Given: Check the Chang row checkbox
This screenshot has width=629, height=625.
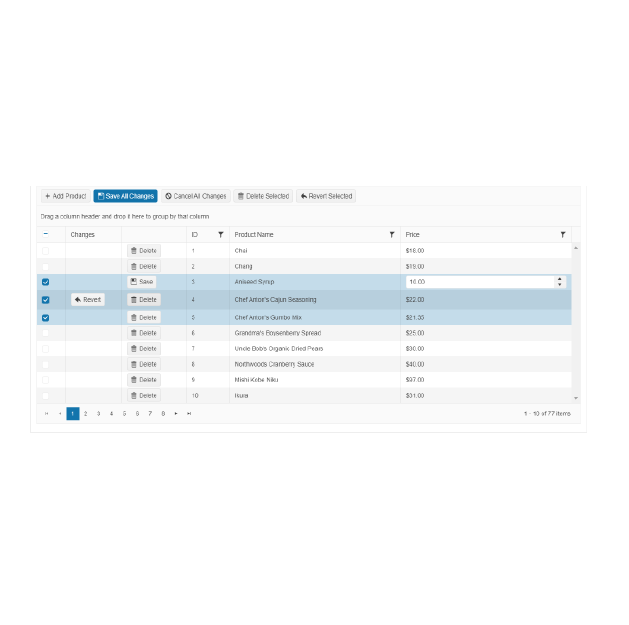Looking at the screenshot, I should tap(46, 266).
